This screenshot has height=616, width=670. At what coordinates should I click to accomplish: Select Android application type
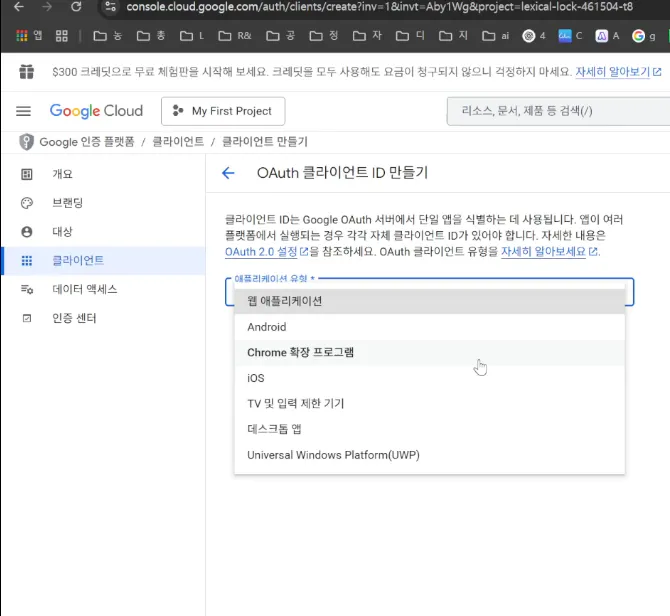pyautogui.click(x=429, y=327)
